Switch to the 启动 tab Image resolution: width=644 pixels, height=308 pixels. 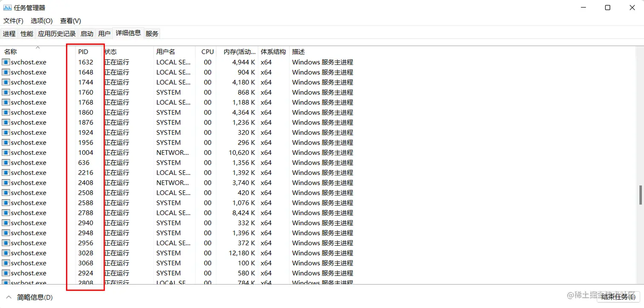[x=87, y=34]
